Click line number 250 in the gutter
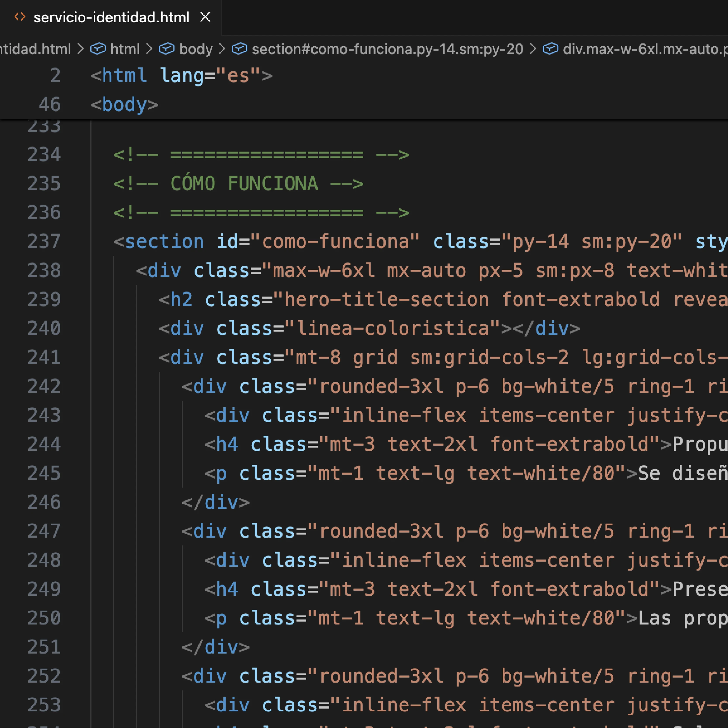 [44, 618]
